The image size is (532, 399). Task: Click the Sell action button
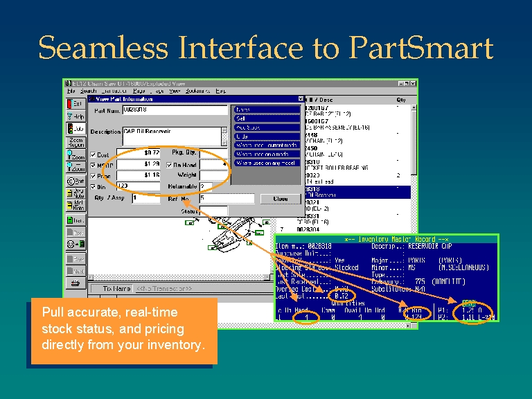click(x=267, y=118)
